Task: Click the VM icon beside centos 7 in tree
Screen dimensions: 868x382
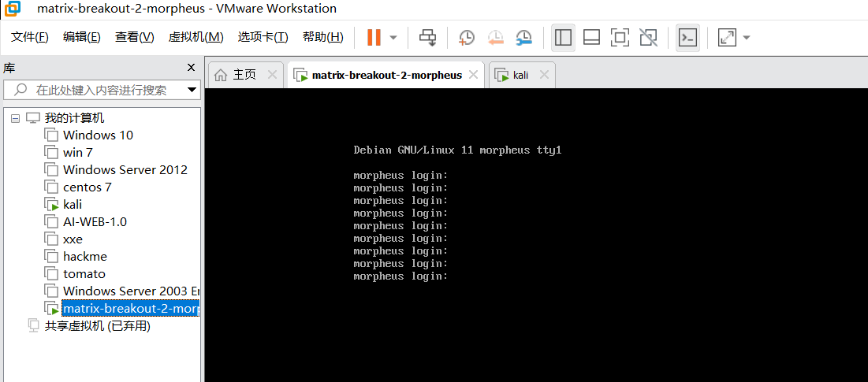Action: [51, 187]
